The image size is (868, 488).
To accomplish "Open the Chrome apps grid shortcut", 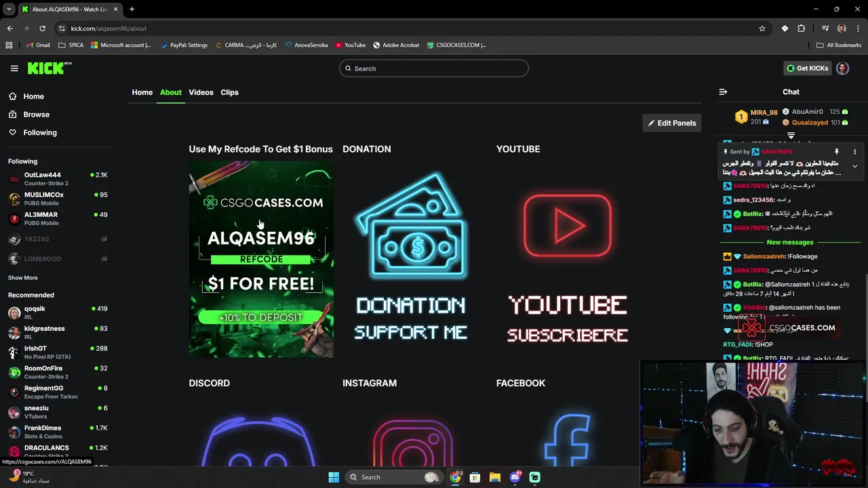I will point(9,45).
